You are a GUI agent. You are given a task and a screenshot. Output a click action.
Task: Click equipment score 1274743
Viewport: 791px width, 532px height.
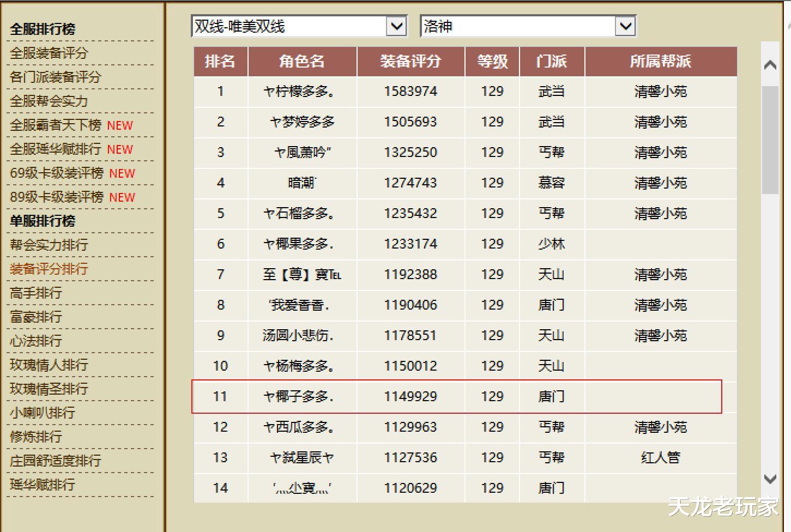click(410, 183)
